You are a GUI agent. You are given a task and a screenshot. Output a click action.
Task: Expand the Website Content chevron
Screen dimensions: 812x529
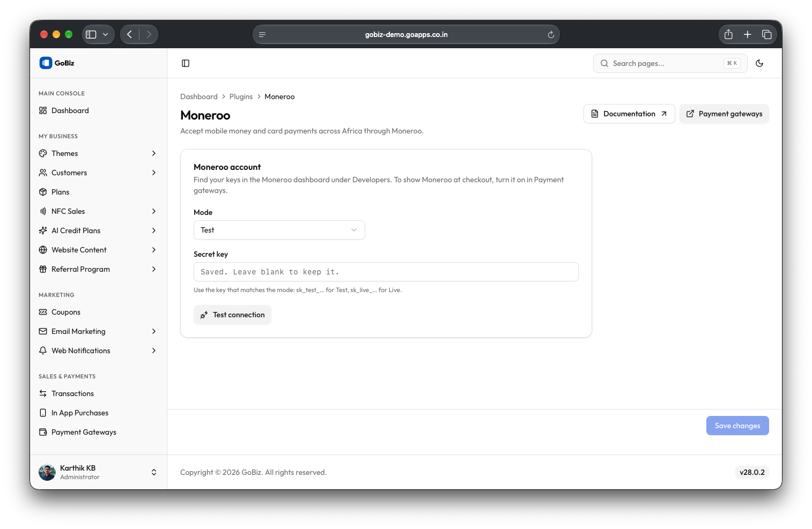154,250
